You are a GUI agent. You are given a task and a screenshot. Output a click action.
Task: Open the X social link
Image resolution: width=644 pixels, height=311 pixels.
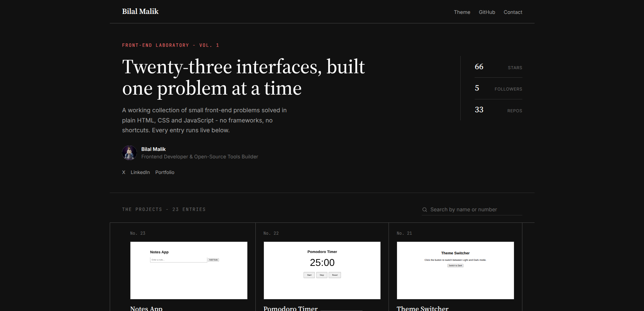124,172
